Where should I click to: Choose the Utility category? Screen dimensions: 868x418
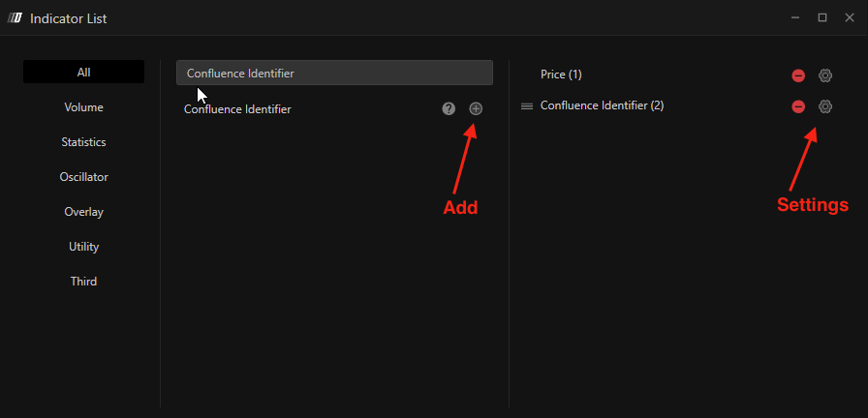coord(84,247)
